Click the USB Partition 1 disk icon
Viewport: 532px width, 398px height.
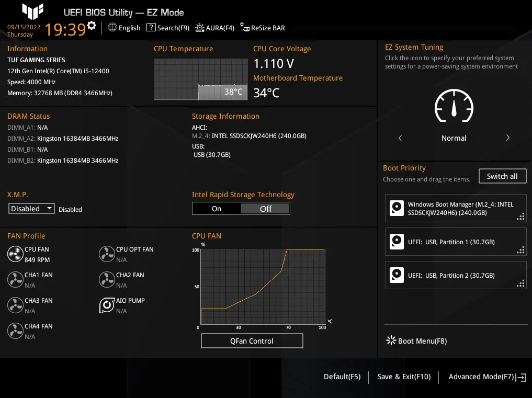pyautogui.click(x=397, y=242)
